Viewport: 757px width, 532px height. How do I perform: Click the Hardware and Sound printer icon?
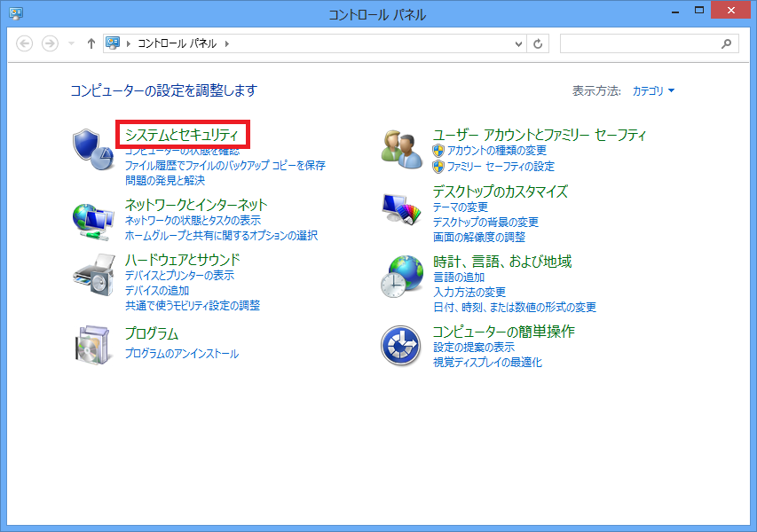pos(92,275)
